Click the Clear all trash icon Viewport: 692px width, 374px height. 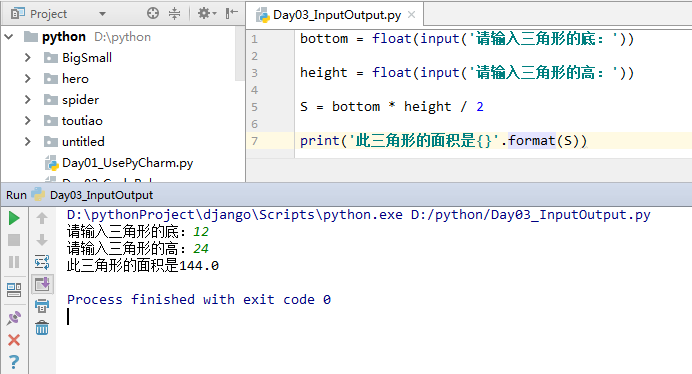coord(42,328)
